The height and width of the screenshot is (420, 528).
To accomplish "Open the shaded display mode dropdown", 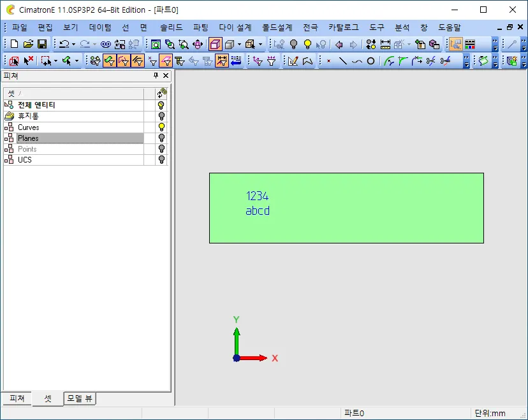I will tap(239, 44).
